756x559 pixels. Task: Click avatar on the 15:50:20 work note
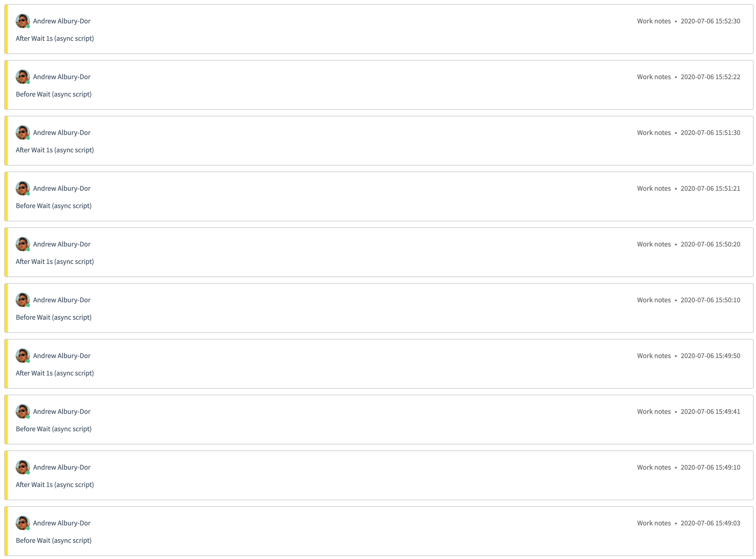(23, 244)
